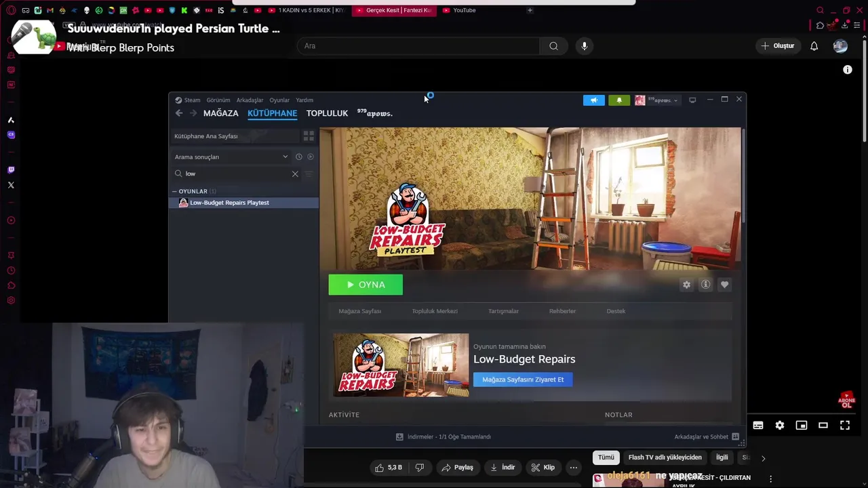Viewport: 868px width, 488px height.
Task: Go forward with Steam's forward arrow
Action: pos(193,113)
